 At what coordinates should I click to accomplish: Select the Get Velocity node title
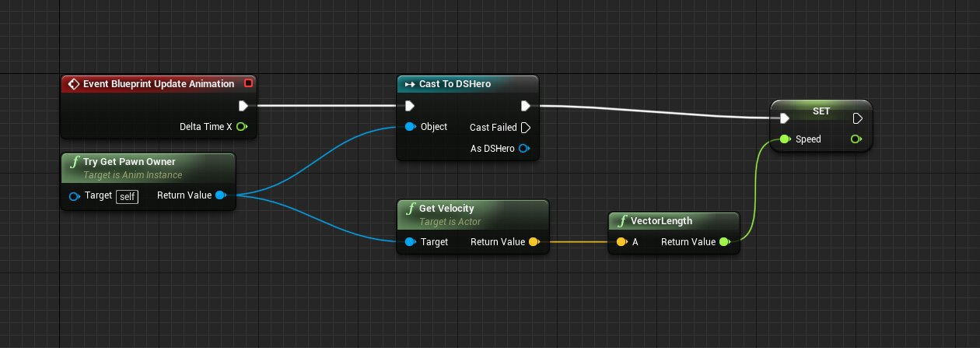point(446,209)
